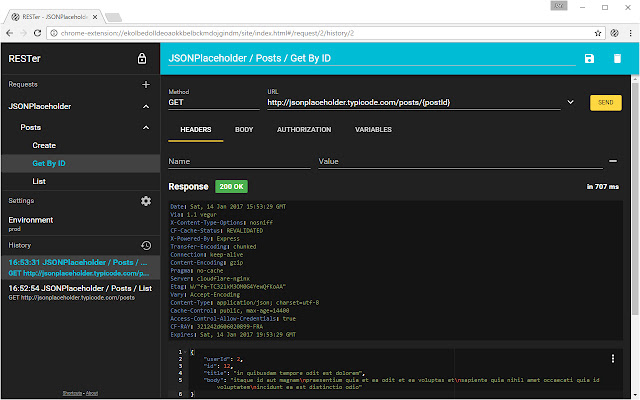Remove header row with minus icon

point(612,161)
